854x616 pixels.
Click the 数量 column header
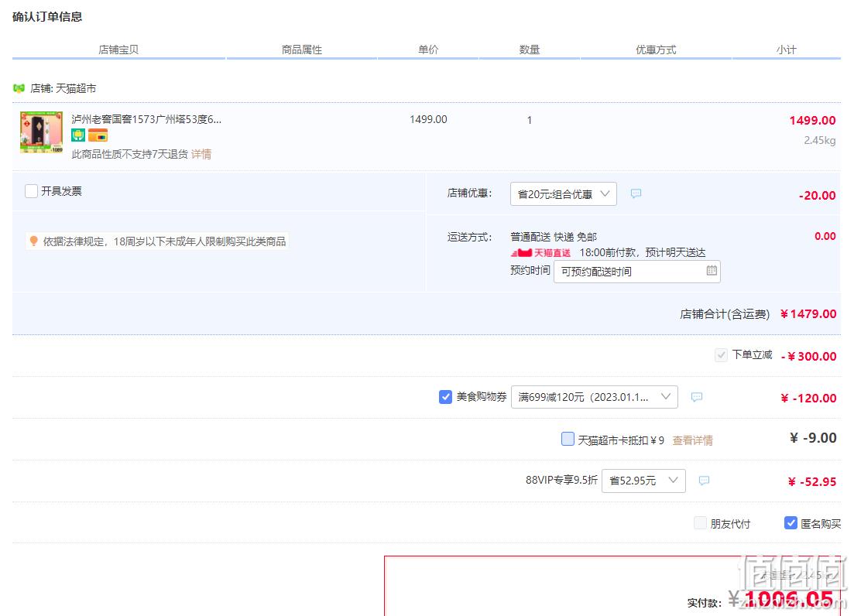530,50
